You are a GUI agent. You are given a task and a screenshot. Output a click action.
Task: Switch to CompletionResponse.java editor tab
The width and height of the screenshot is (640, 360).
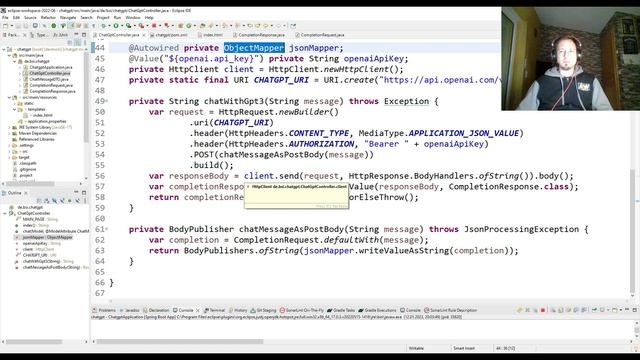[x=259, y=35]
